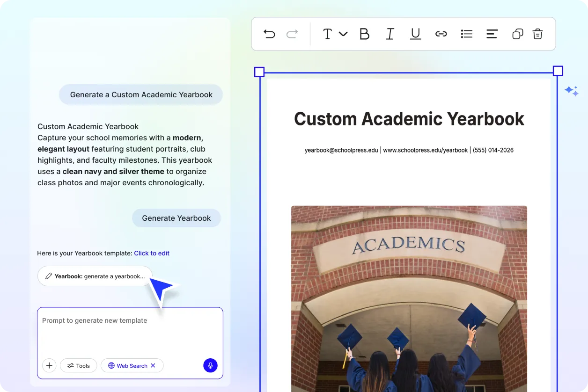Remove the Web Search filter chip
Viewport: 588px width, 392px height.
[x=153, y=365]
